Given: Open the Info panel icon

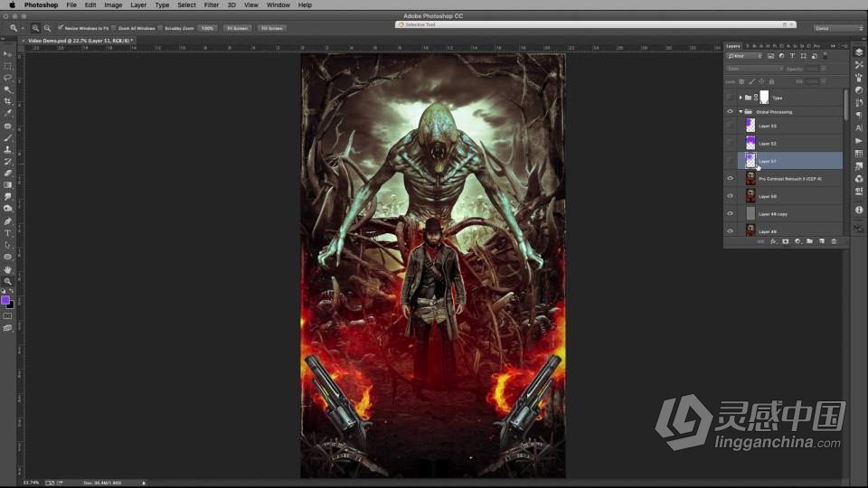Looking at the screenshot, I should click(x=859, y=211).
